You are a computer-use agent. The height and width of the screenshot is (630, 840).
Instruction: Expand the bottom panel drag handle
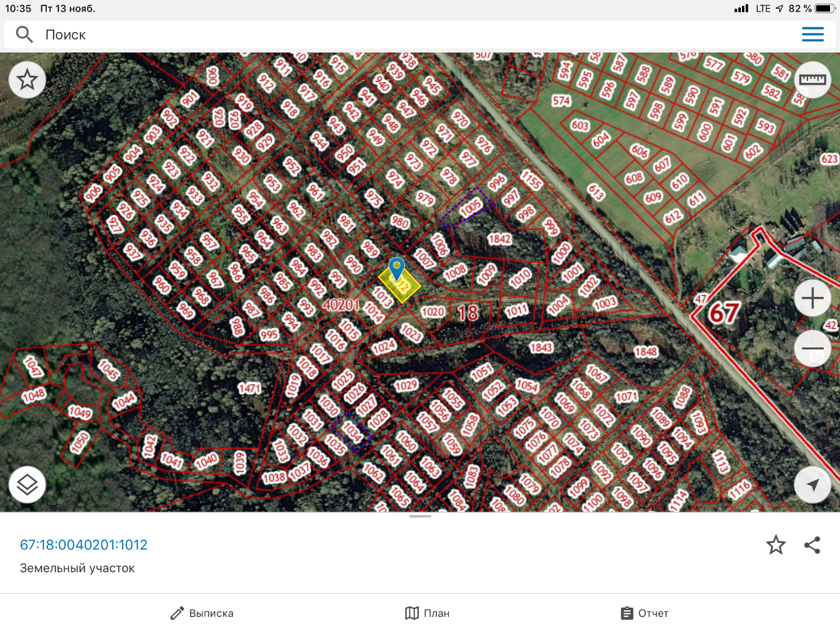click(x=420, y=516)
